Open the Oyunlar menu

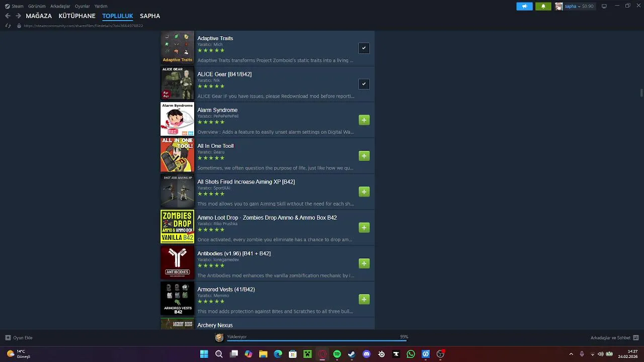(x=83, y=6)
